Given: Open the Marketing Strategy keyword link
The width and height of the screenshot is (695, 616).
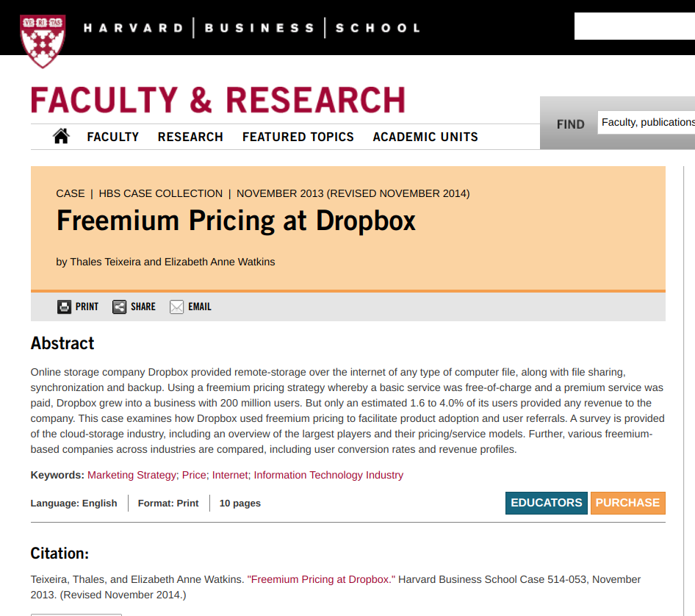Looking at the screenshot, I should pos(132,475).
